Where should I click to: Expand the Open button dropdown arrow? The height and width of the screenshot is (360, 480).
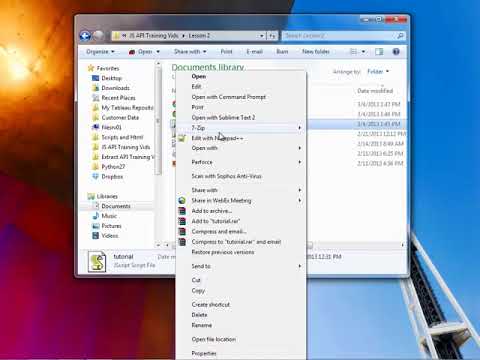point(158,52)
